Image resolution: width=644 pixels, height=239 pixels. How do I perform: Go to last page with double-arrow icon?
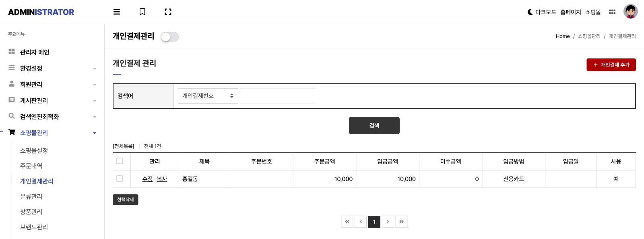point(401,222)
